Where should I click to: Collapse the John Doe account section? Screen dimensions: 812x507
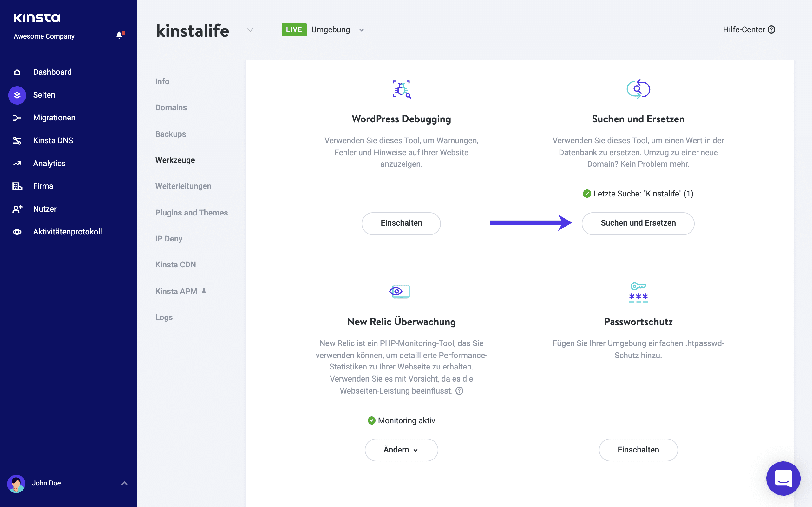124,483
